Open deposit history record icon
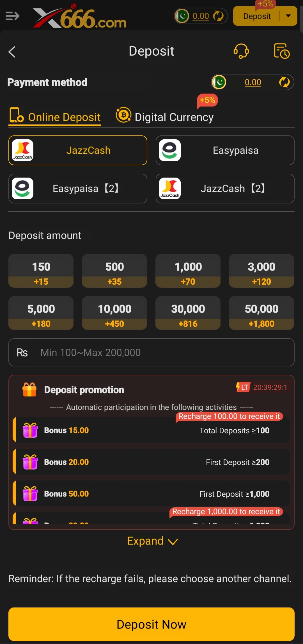The width and height of the screenshot is (303, 644). pyautogui.click(x=281, y=51)
